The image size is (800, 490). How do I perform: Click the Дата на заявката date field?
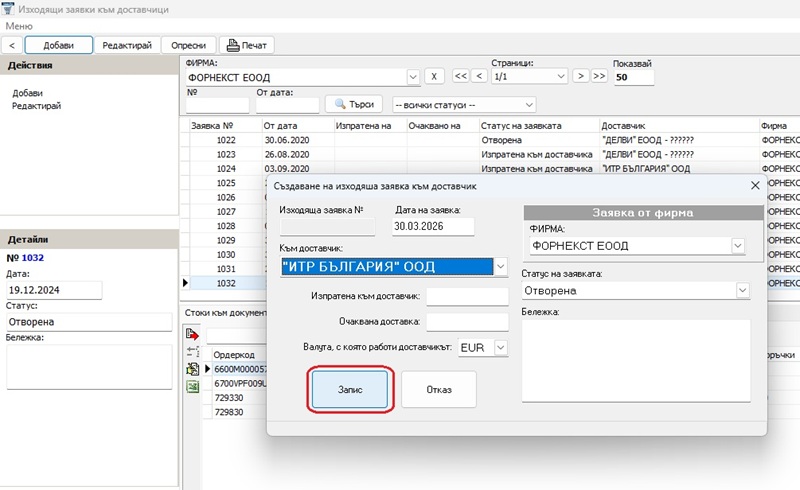click(x=433, y=226)
